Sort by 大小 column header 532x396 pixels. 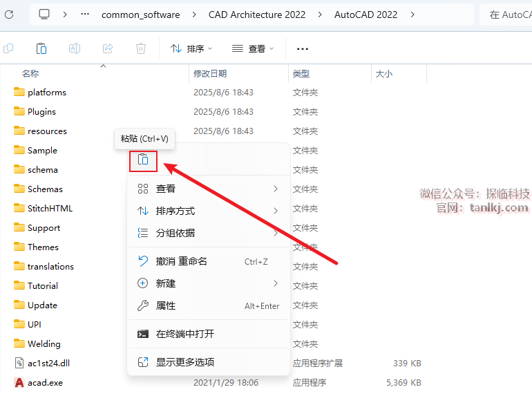tap(384, 74)
